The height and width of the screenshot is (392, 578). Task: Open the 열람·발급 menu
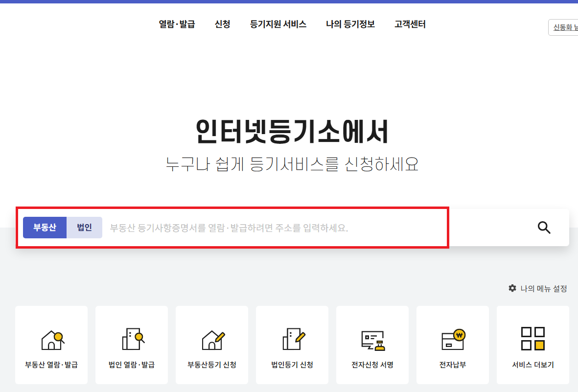(177, 24)
